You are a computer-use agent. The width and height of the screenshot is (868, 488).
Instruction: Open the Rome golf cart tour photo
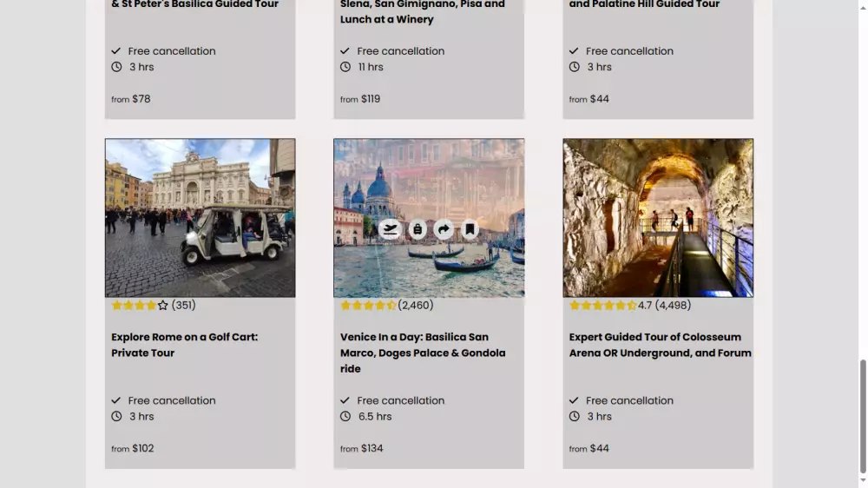pos(200,218)
